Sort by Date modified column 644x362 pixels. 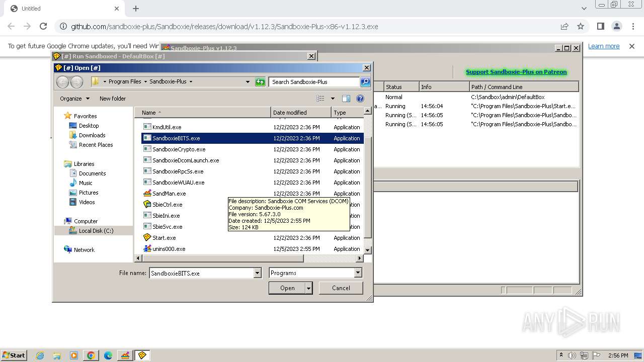click(x=301, y=113)
